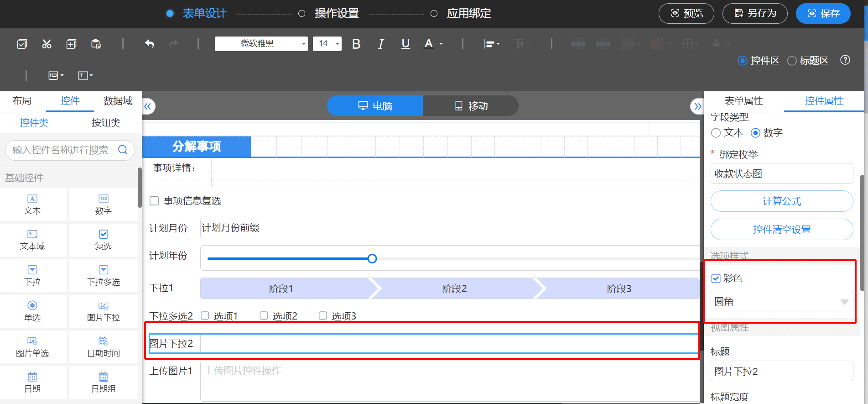Viewport: 868px width, 404px height.
Task: Open the font color A dropdown
Action: coord(433,44)
